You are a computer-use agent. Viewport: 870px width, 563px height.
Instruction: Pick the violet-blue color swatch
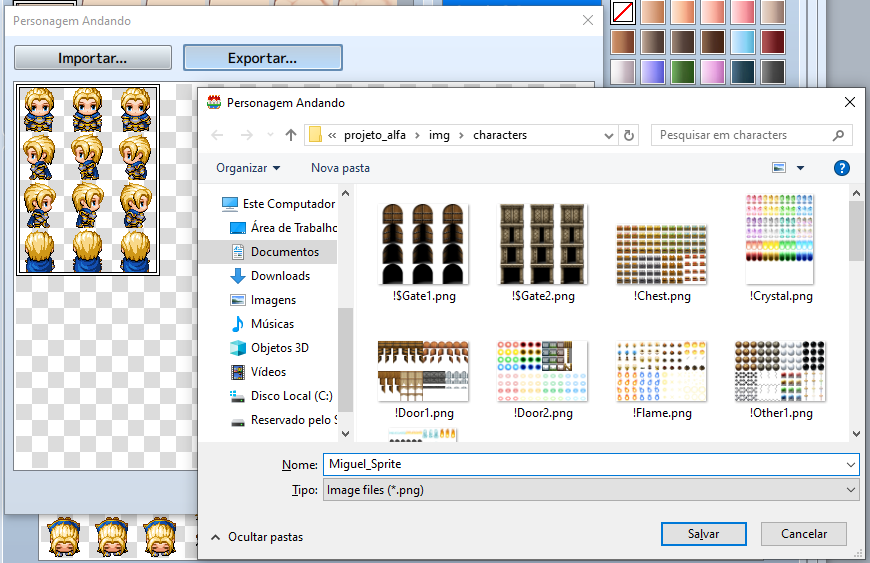tap(652, 72)
